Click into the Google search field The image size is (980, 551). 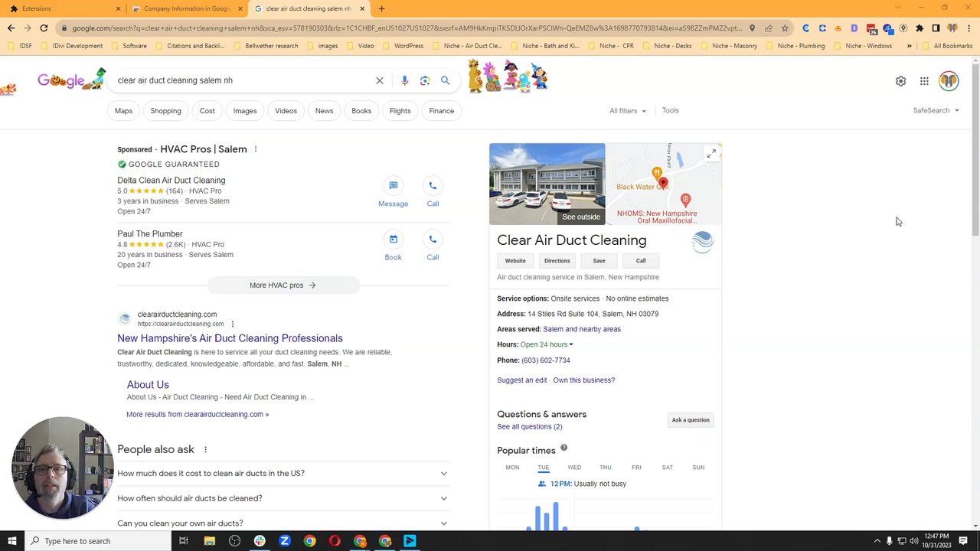coord(243,80)
